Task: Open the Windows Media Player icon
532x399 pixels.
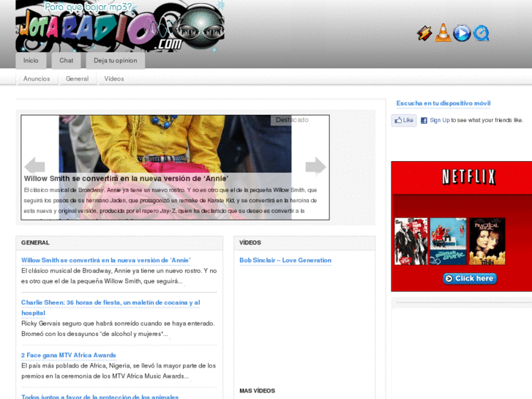Action: click(x=462, y=33)
